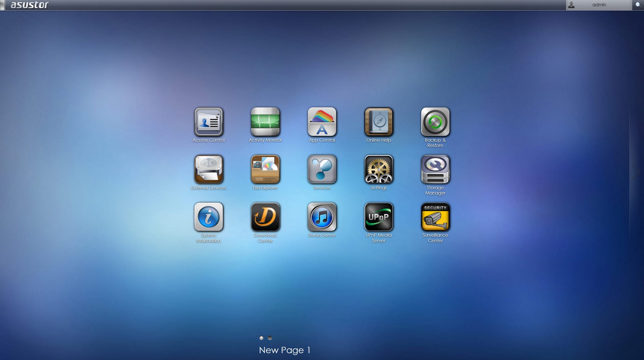
Task: Launch Storage Manager
Action: pos(435,169)
